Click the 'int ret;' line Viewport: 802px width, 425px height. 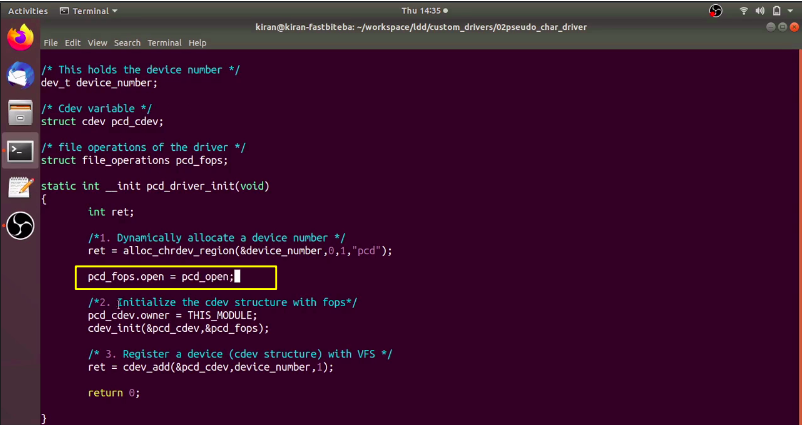pyautogui.click(x=111, y=212)
